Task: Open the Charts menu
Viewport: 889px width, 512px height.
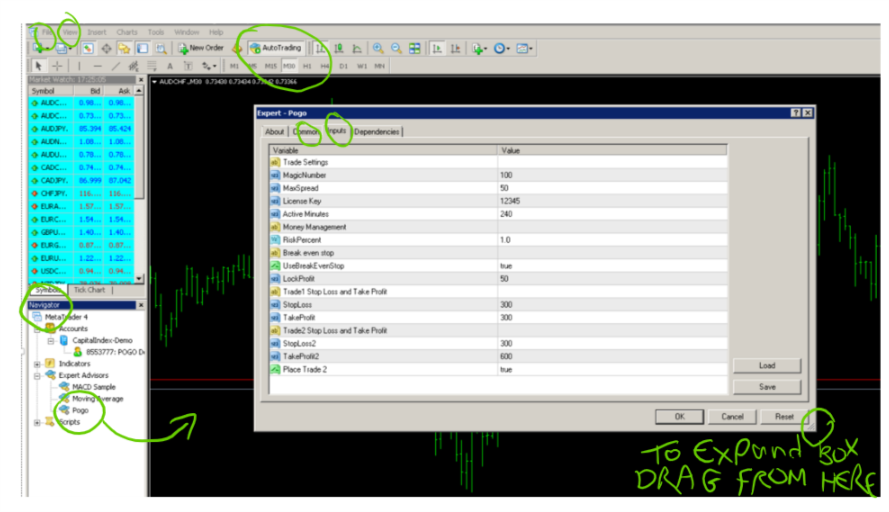Action: coord(127,32)
